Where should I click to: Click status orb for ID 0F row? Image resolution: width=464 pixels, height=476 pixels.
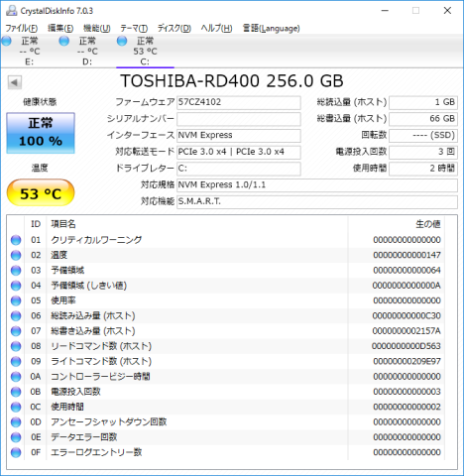tap(16, 452)
